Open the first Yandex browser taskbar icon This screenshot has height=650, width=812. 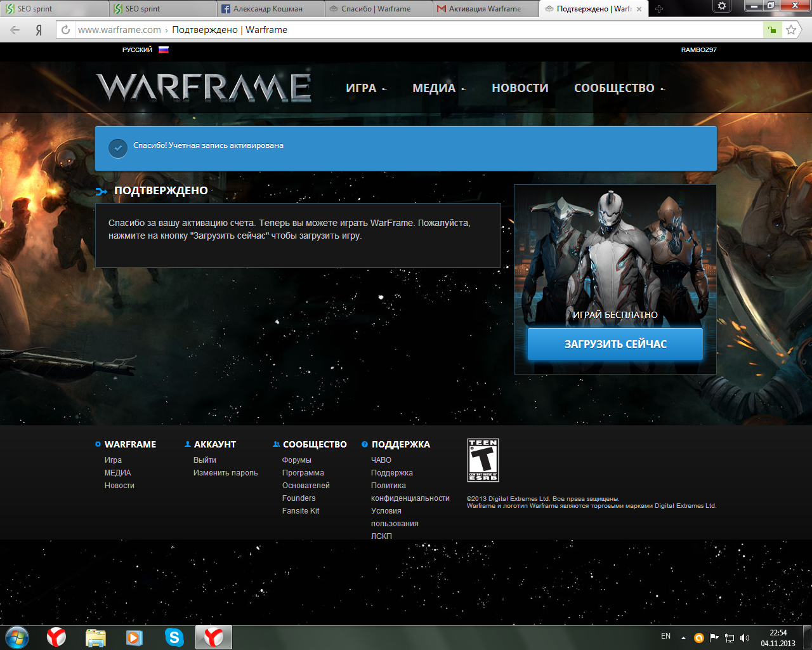click(x=56, y=637)
